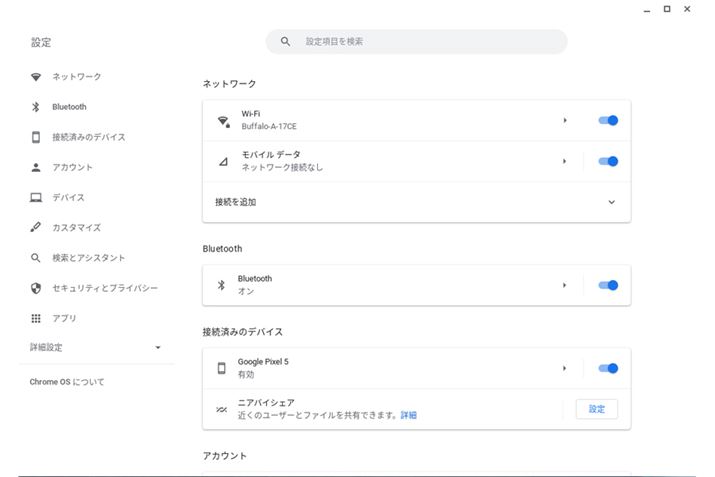Screen dimensions: 715x477
Task: Click the connected devices phone icon in sidebar
Action: [36, 137]
